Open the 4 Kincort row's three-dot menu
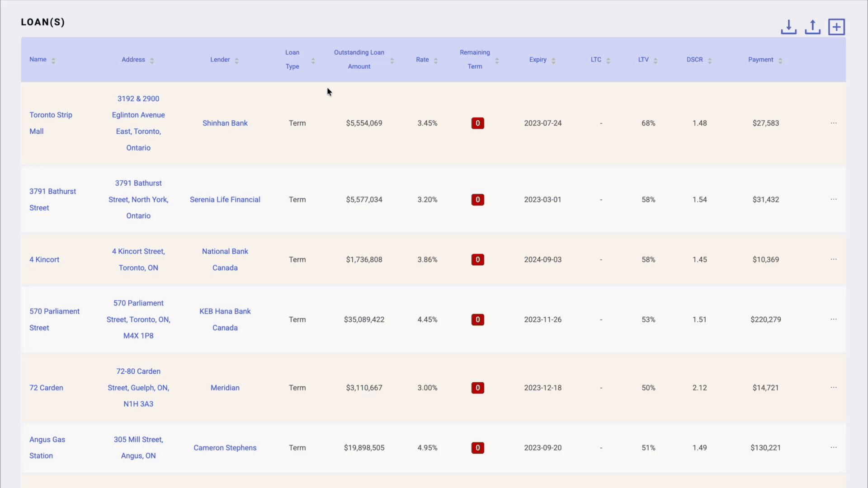 pos(833,259)
